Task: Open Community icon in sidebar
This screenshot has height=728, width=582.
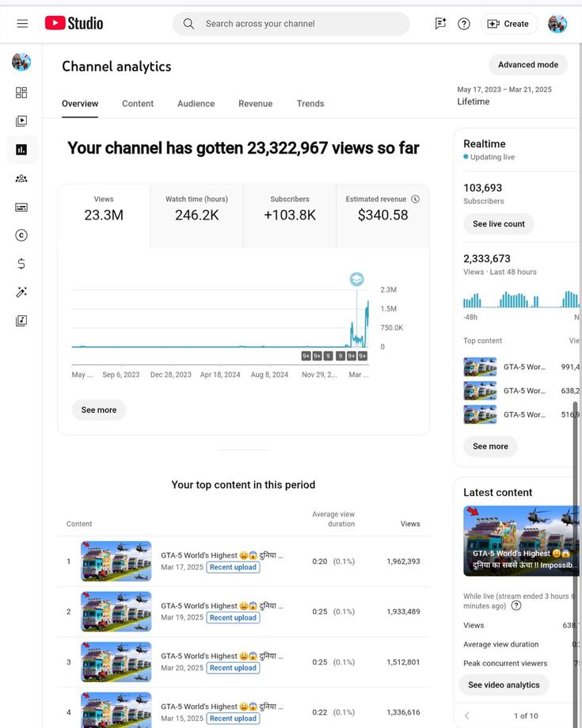Action: 21,178
